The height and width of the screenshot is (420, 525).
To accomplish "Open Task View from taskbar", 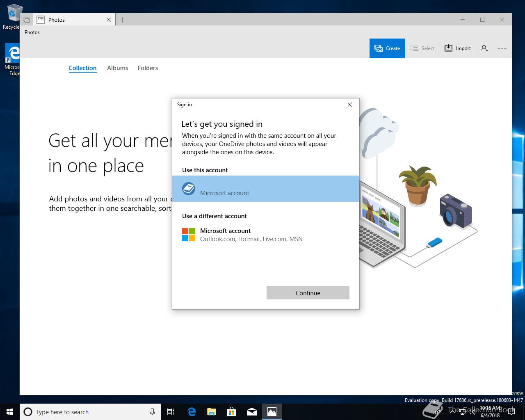I will (171, 412).
